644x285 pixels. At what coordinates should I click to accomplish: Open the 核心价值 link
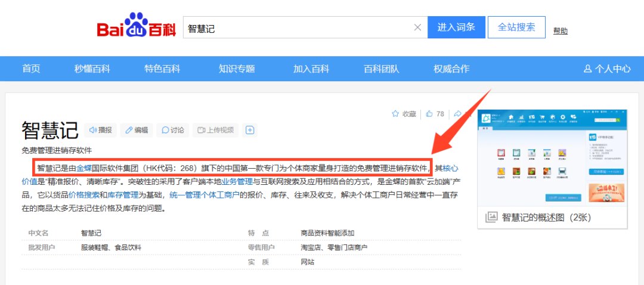tap(451, 168)
